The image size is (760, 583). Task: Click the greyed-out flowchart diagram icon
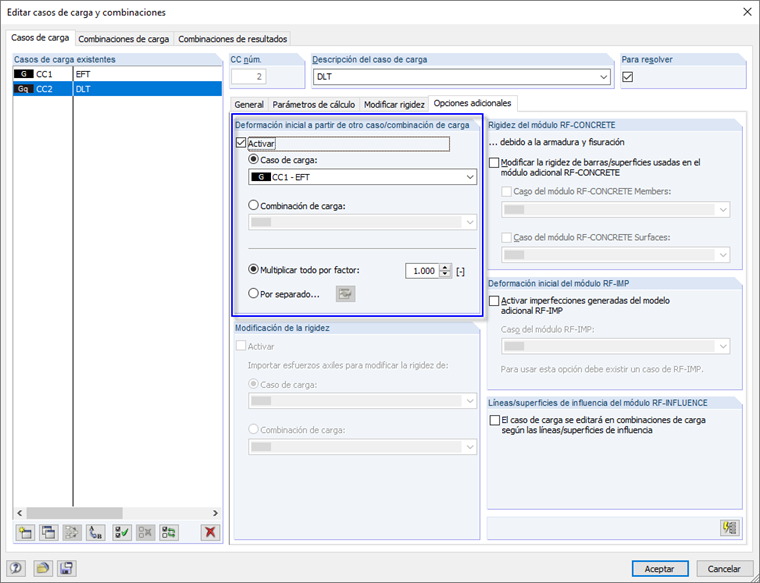tap(72, 533)
